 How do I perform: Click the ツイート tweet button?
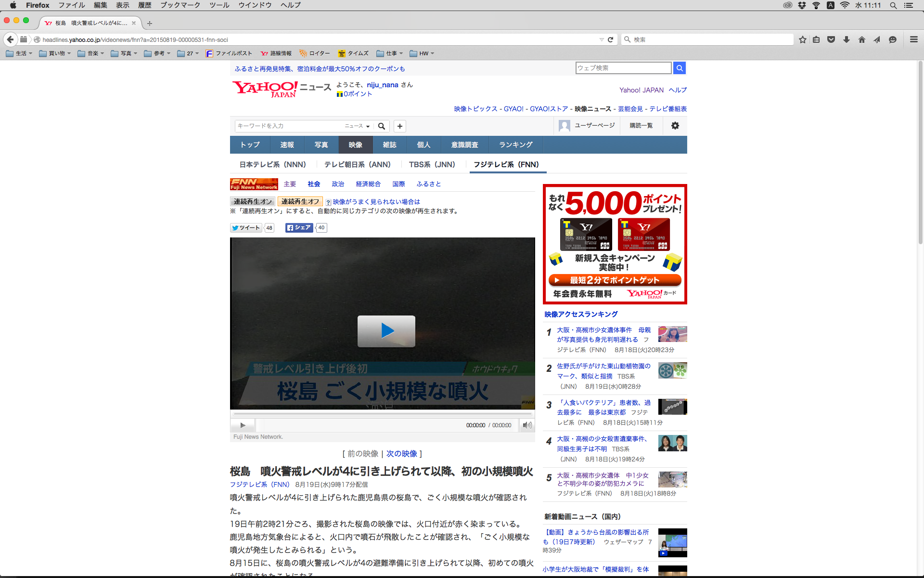tap(246, 228)
